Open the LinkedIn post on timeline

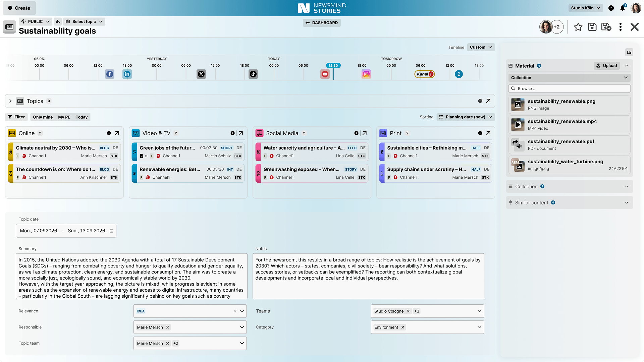[127, 74]
